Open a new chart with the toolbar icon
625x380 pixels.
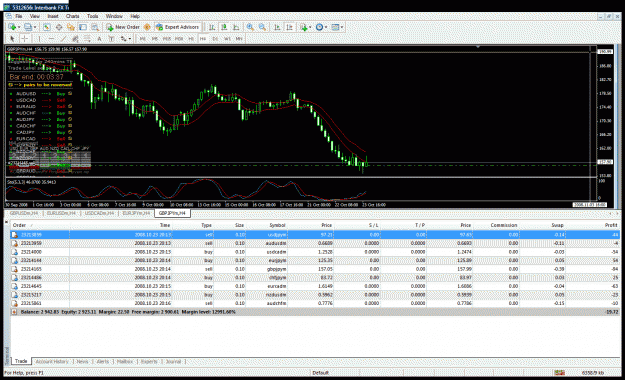pos(12,27)
